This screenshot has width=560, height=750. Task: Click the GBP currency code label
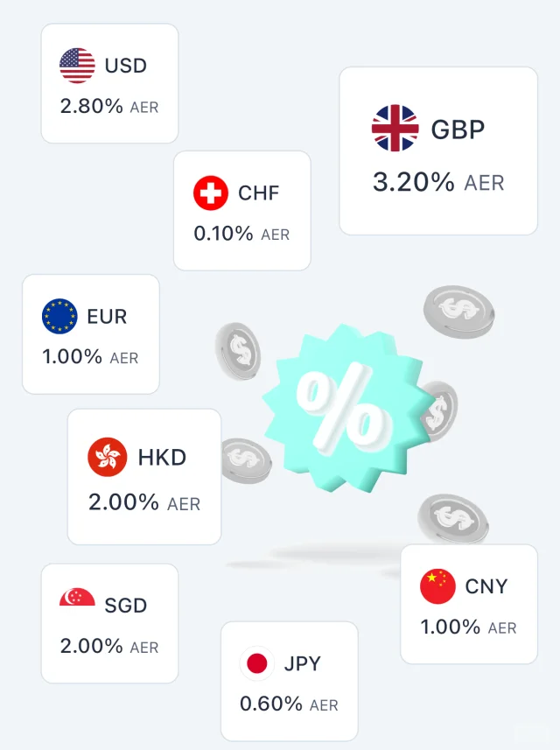click(x=458, y=130)
